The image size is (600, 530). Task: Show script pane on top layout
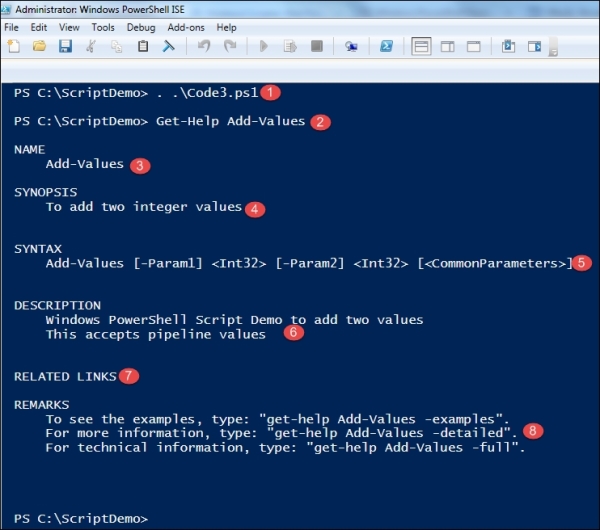click(x=421, y=46)
